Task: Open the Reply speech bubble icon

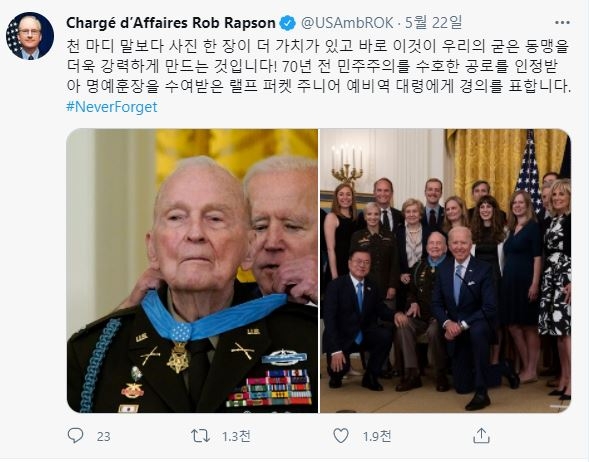Action: click(75, 436)
